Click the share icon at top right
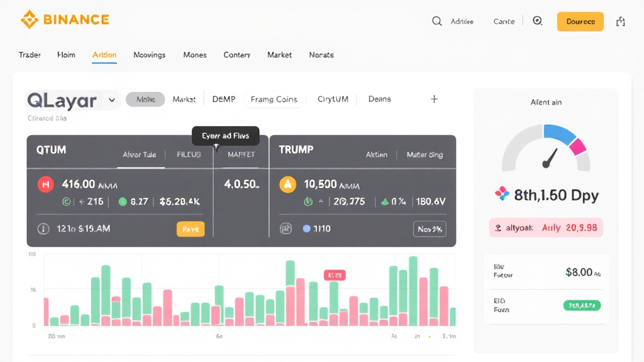The image size is (644, 362). [621, 21]
